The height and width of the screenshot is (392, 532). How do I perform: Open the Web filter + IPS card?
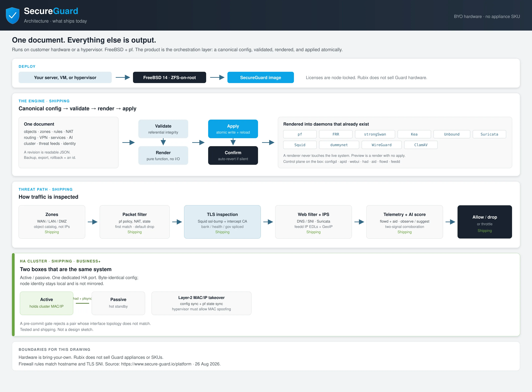coord(314,222)
